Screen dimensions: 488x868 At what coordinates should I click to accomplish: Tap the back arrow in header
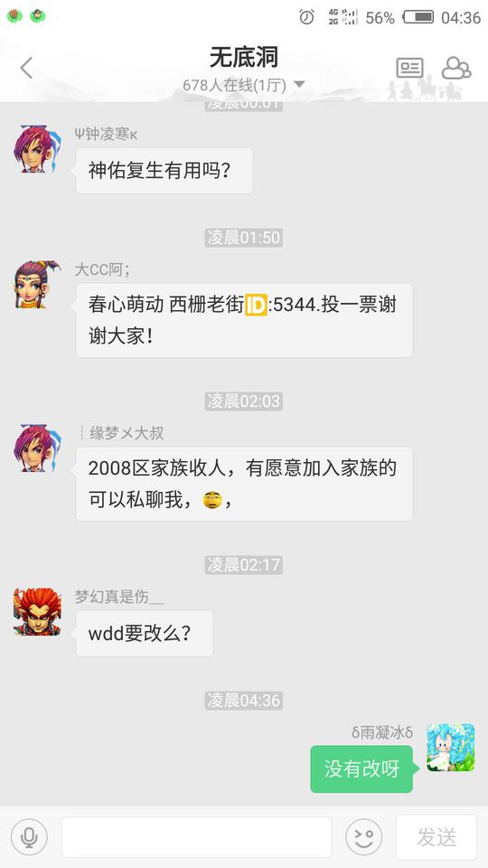point(26,68)
